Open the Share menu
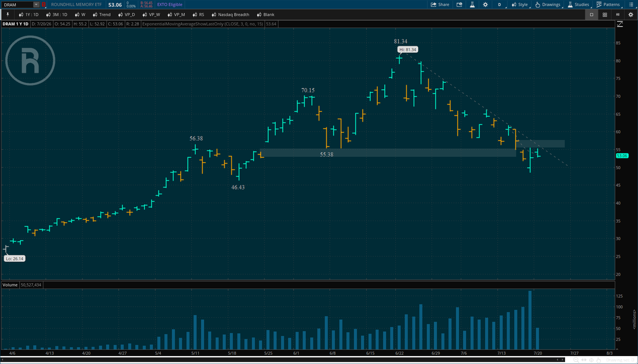 pos(440,4)
